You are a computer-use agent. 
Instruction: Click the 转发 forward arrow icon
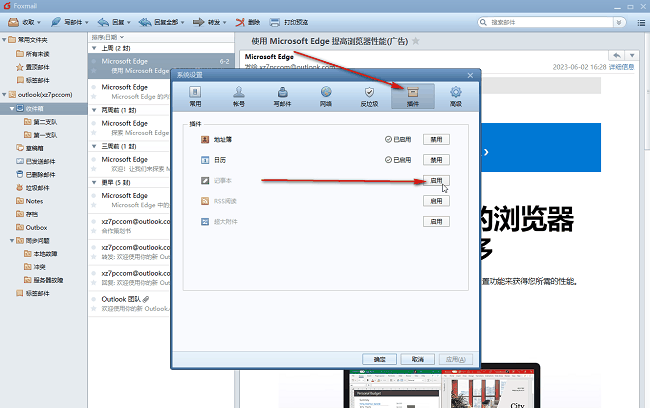(x=199, y=22)
